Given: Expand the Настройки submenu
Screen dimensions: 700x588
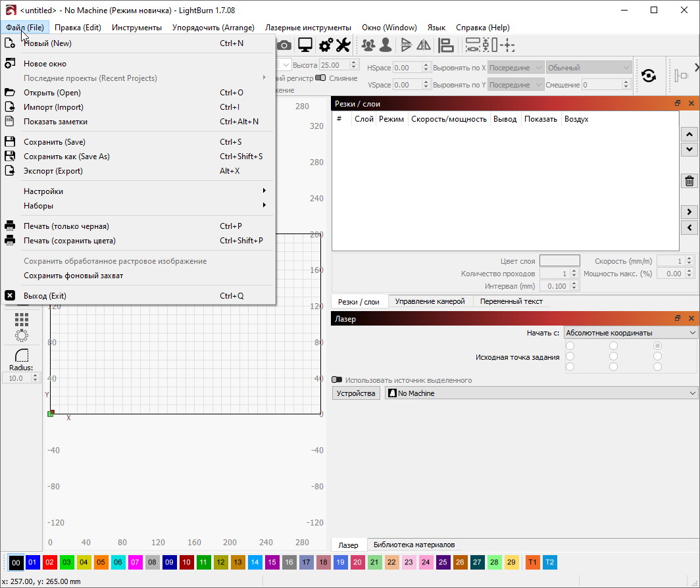Looking at the screenshot, I should (138, 191).
